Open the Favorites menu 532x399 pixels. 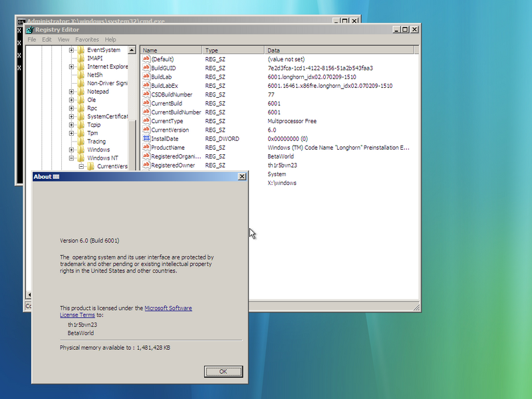(x=86, y=40)
